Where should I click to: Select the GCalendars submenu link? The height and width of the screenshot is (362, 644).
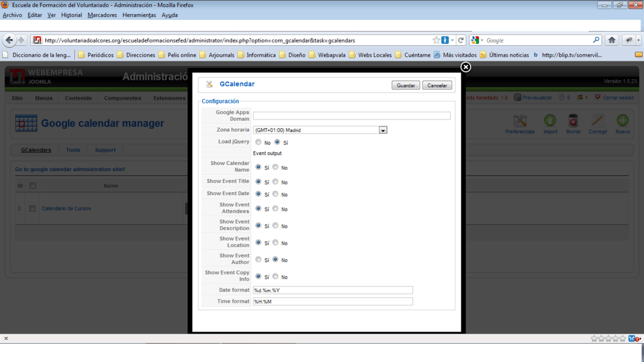[36, 150]
